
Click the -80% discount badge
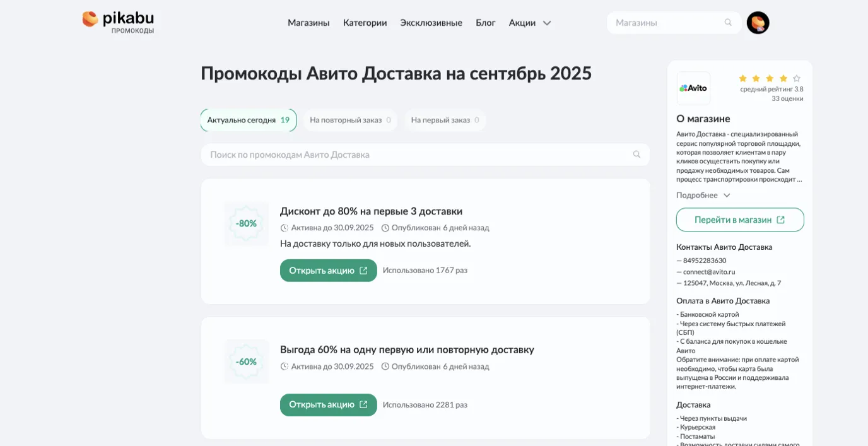[x=246, y=224]
